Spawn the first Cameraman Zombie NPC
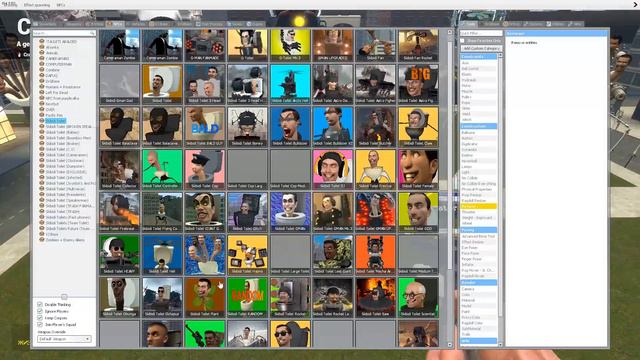Image resolution: width=640 pixels, height=360 pixels. (120, 45)
